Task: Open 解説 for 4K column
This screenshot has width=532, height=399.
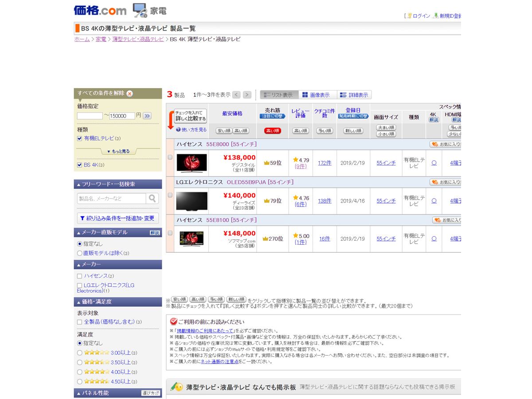Action: point(433,120)
